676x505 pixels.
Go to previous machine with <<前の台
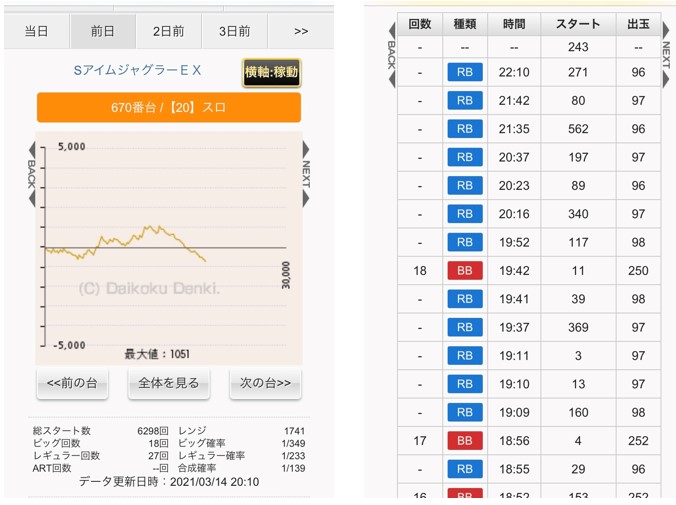[72, 383]
